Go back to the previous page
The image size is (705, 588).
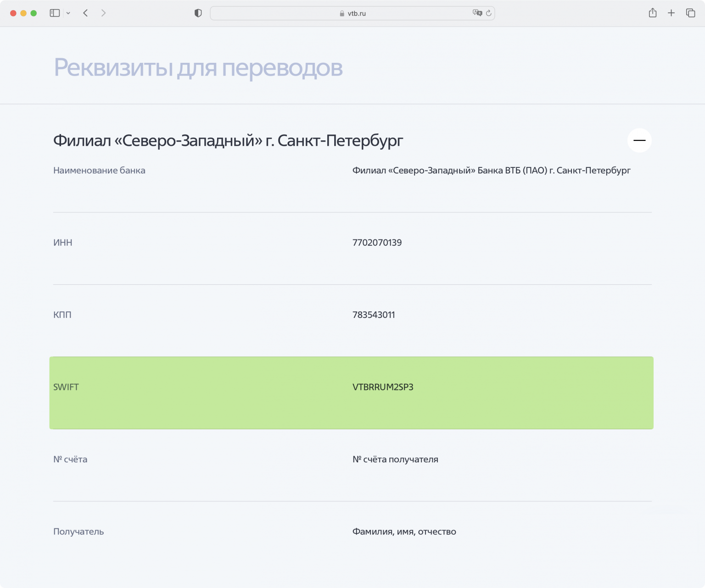85,13
